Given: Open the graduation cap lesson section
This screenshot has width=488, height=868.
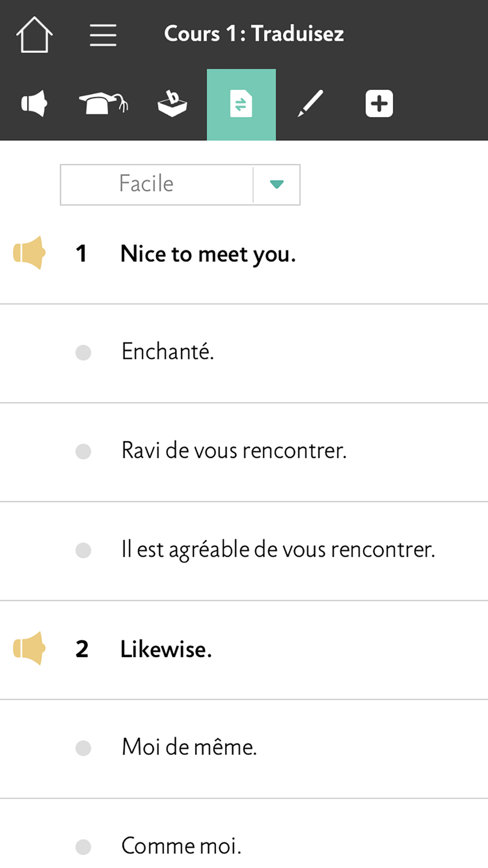Looking at the screenshot, I should (103, 103).
